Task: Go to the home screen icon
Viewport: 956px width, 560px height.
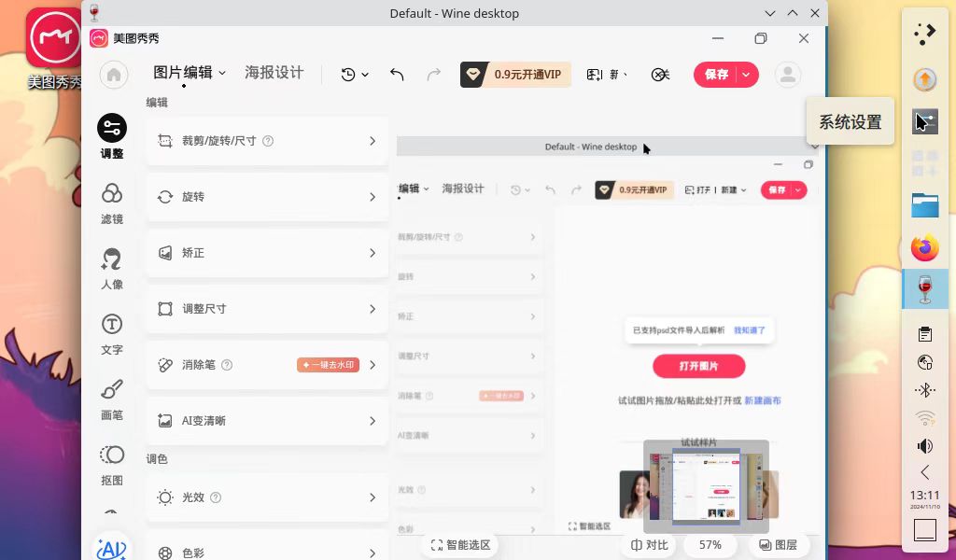Action: pos(114,75)
